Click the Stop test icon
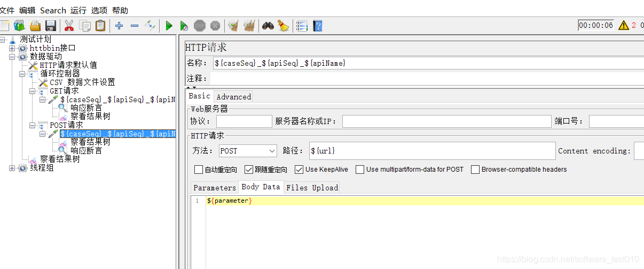This screenshot has height=269, width=644. (x=200, y=25)
